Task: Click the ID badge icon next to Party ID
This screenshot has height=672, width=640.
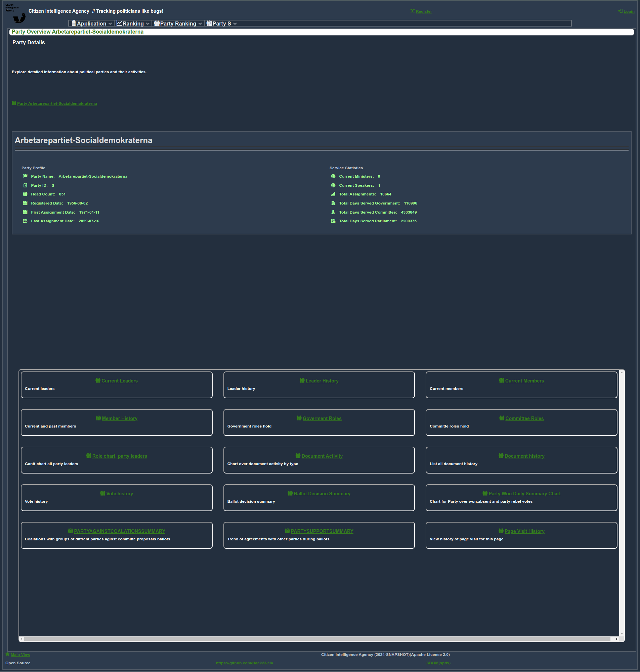Action: (25, 185)
